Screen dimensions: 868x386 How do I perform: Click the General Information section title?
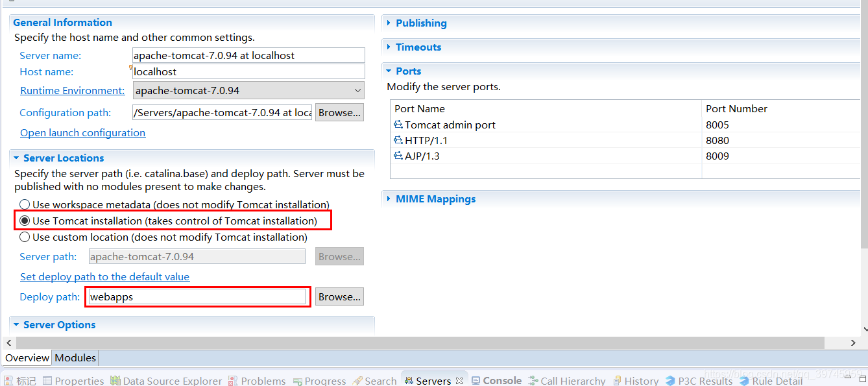click(x=62, y=23)
